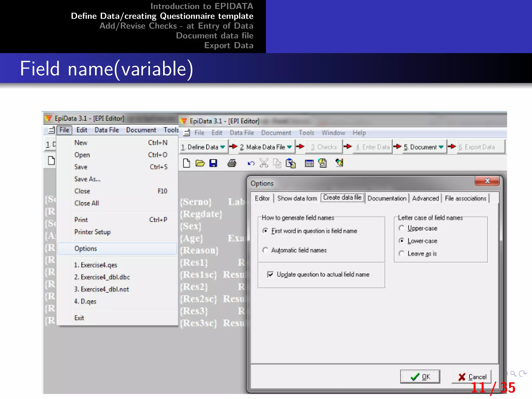Viewport: 532px width, 399px height.
Task: Click Print entry in File menu
Action: (x=117, y=220)
